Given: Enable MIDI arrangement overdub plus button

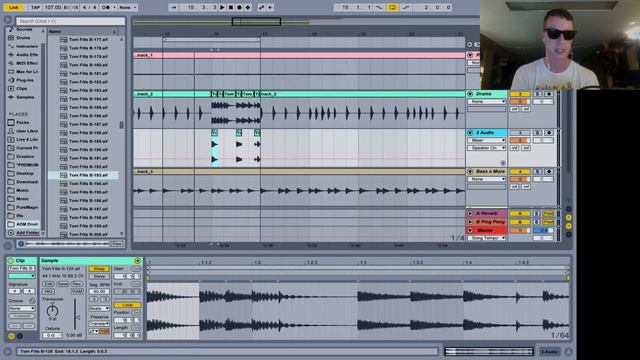Looking at the screenshot, I should pos(248,7).
